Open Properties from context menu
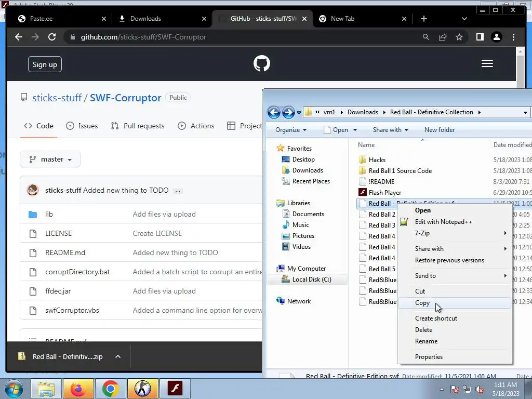The image size is (532, 399). click(455, 357)
